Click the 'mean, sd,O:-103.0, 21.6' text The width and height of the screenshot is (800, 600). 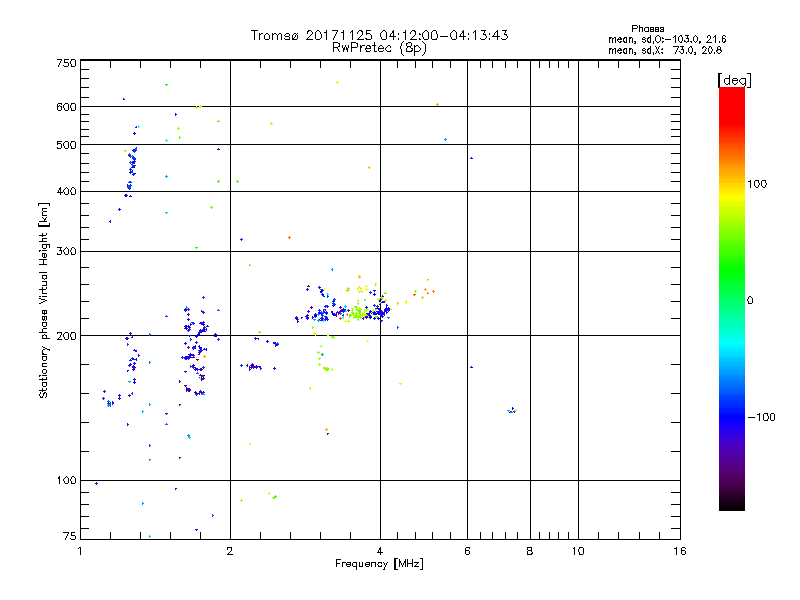667,39
